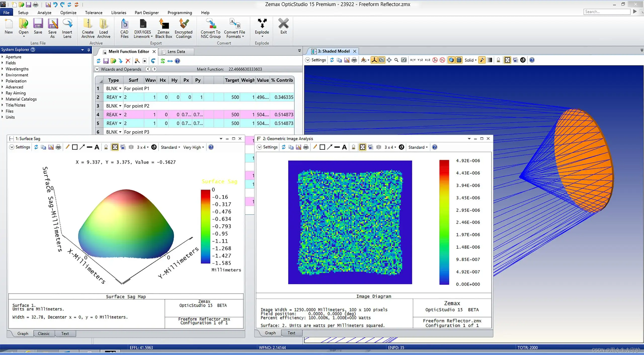Click the Graph button in Surface Sag
Viewport: 644px width, 355px height.
pos(22,333)
